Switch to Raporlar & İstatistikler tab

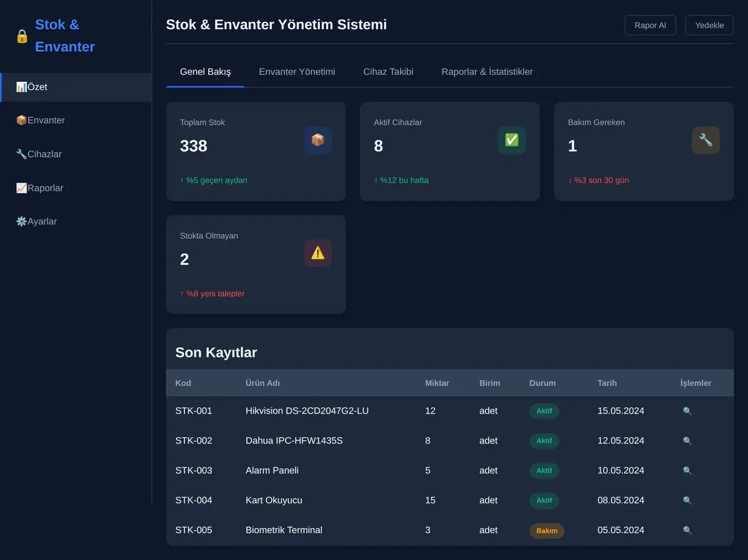[487, 72]
